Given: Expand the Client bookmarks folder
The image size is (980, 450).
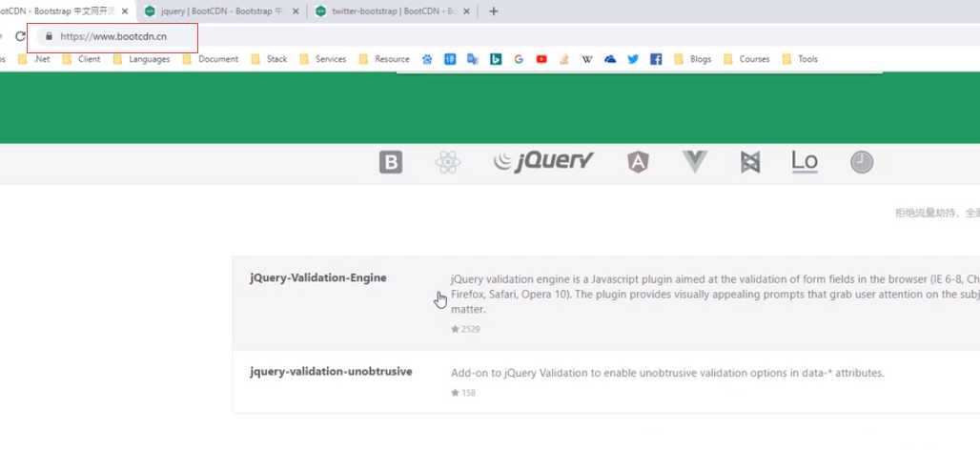Looking at the screenshot, I should 82,59.
